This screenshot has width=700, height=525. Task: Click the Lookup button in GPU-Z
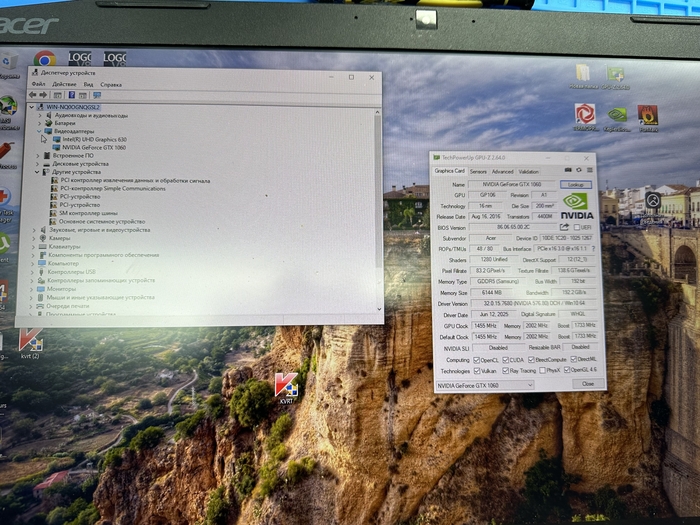coord(575,184)
